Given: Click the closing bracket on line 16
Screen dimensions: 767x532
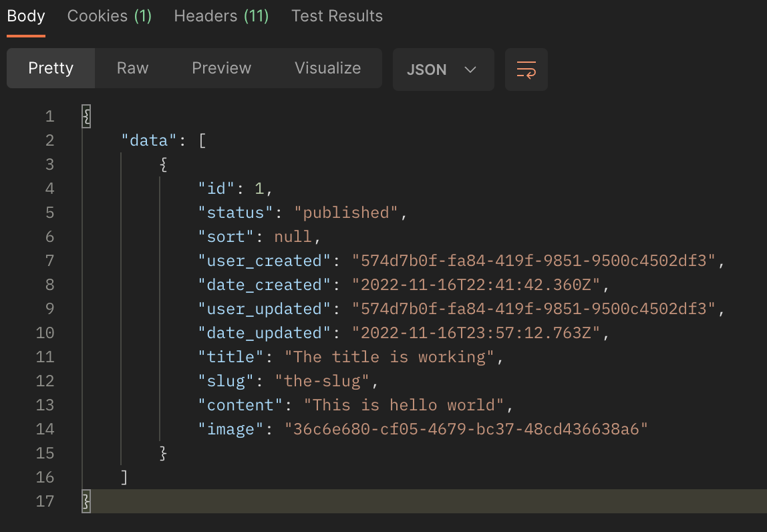Looking at the screenshot, I should point(124,477).
